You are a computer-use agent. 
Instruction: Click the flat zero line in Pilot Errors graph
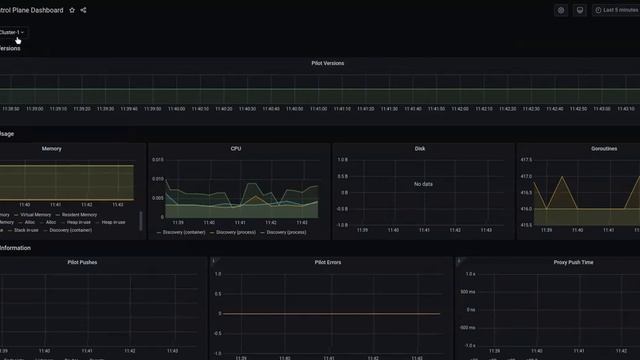(331, 313)
